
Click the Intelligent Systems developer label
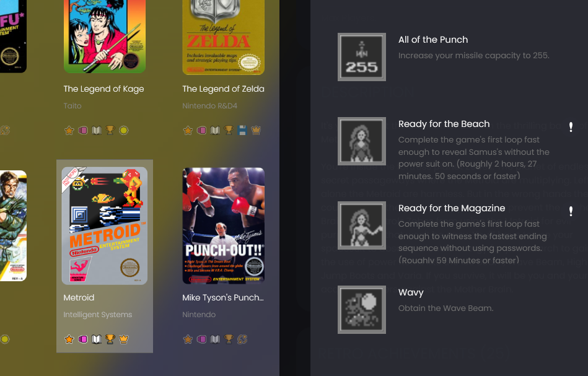pyautogui.click(x=97, y=315)
